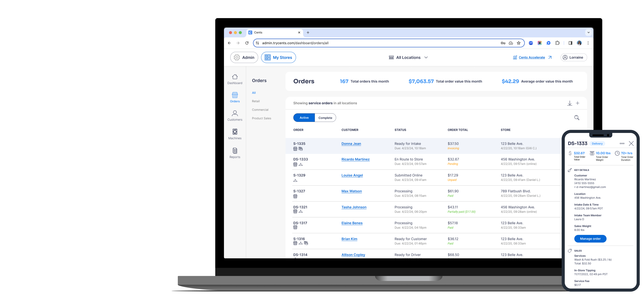Select the Retail orders menu item

[x=256, y=101]
